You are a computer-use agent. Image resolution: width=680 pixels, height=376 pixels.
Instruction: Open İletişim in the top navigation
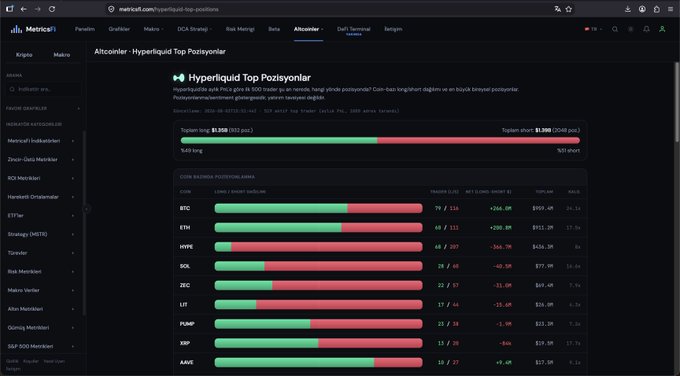[393, 29]
